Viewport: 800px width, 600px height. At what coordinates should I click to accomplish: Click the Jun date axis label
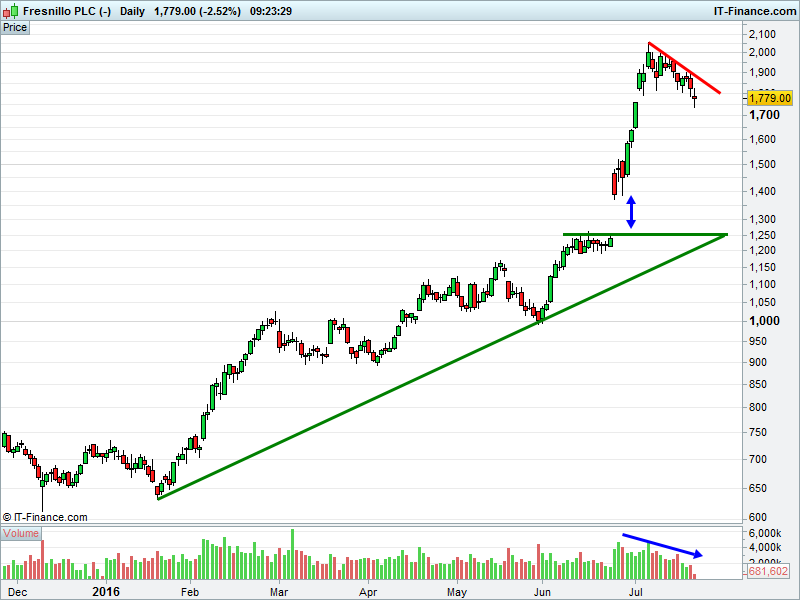point(542,592)
